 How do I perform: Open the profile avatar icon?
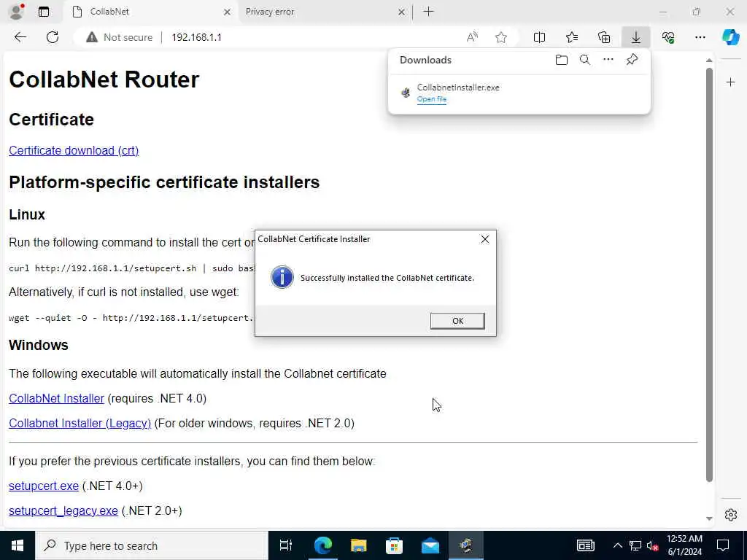click(x=17, y=12)
